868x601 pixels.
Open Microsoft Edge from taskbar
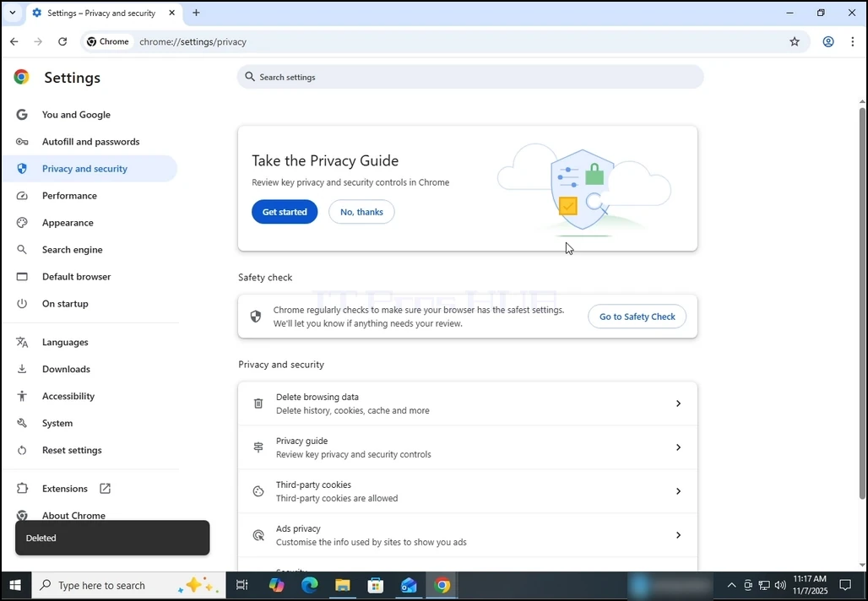(309, 586)
